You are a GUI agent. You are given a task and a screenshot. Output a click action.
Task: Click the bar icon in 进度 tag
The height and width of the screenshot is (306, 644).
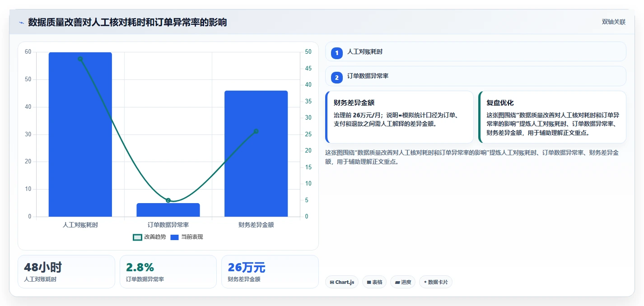coord(397,282)
